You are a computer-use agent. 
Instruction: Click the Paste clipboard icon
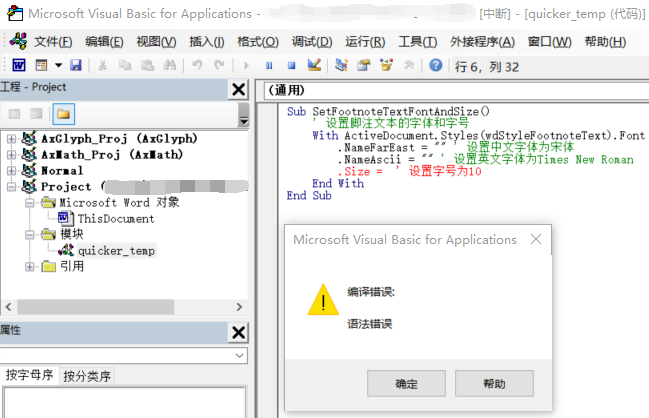[147, 65]
